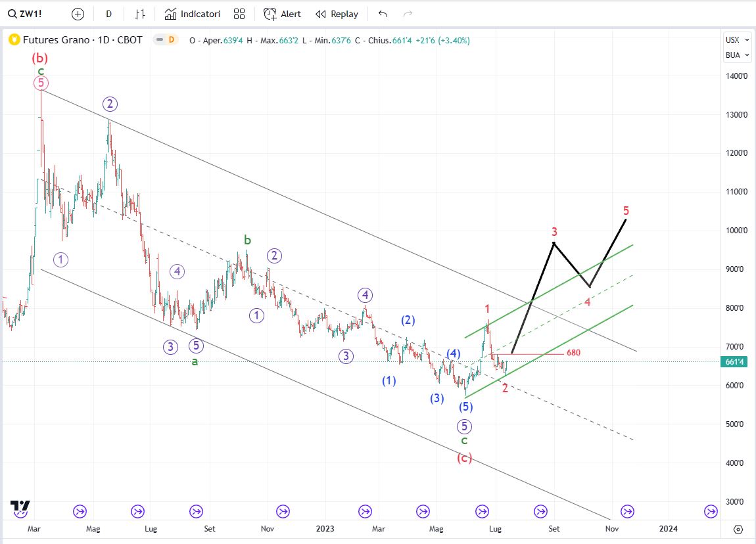Select the red wave 3 projection label

pyautogui.click(x=554, y=232)
